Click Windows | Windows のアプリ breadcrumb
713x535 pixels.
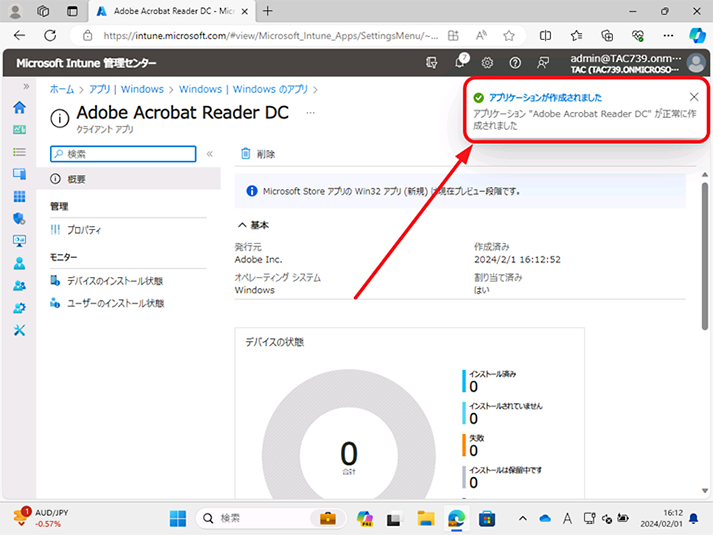(243, 90)
